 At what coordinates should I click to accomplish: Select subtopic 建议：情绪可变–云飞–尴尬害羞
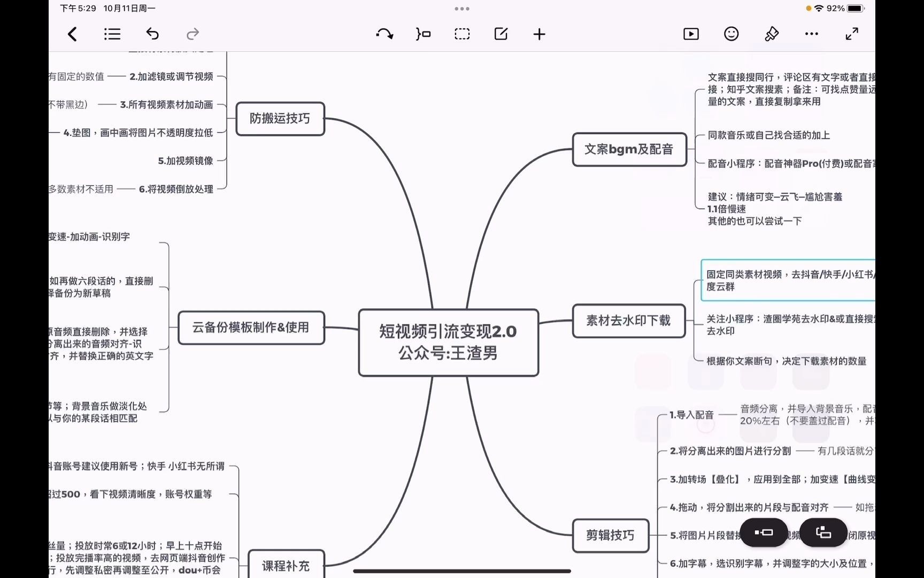[x=775, y=209]
